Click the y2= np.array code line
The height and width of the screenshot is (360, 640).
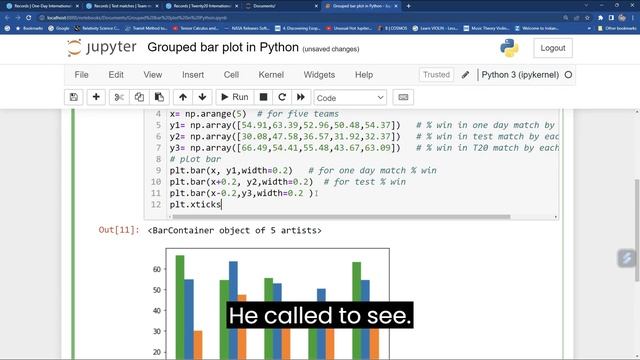click(x=363, y=137)
